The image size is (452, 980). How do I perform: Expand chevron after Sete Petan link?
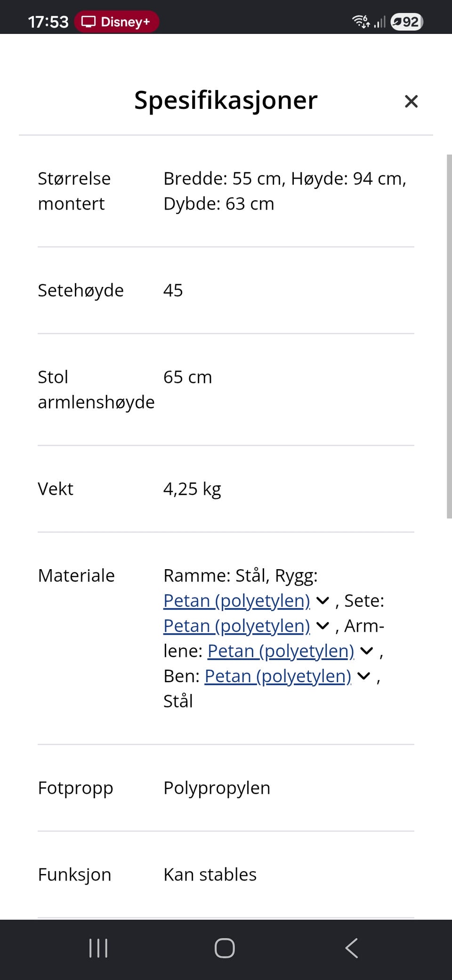tap(323, 626)
